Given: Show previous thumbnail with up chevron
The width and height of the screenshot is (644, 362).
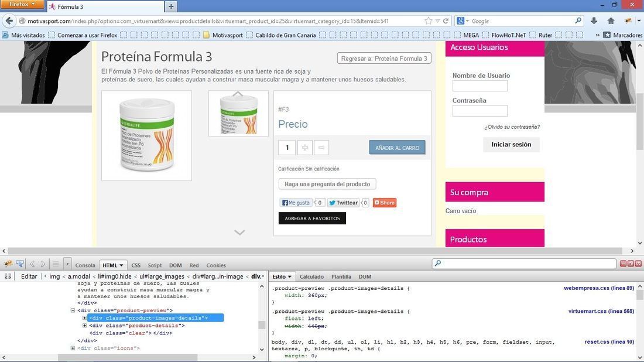Looking at the screenshot, I should pyautogui.click(x=238, y=94).
